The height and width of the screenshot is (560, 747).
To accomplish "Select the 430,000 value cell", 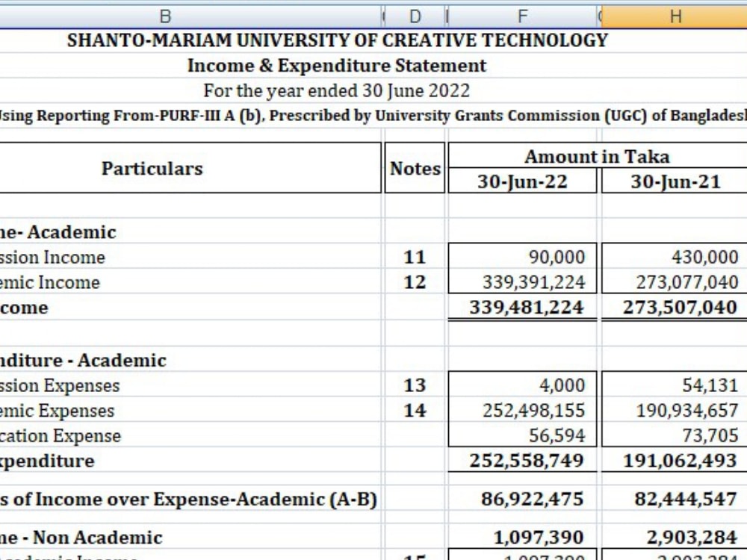I will point(674,257).
